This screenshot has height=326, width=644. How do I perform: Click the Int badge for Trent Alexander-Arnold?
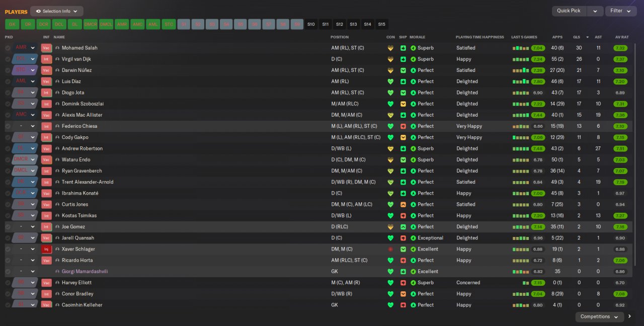coord(46,182)
